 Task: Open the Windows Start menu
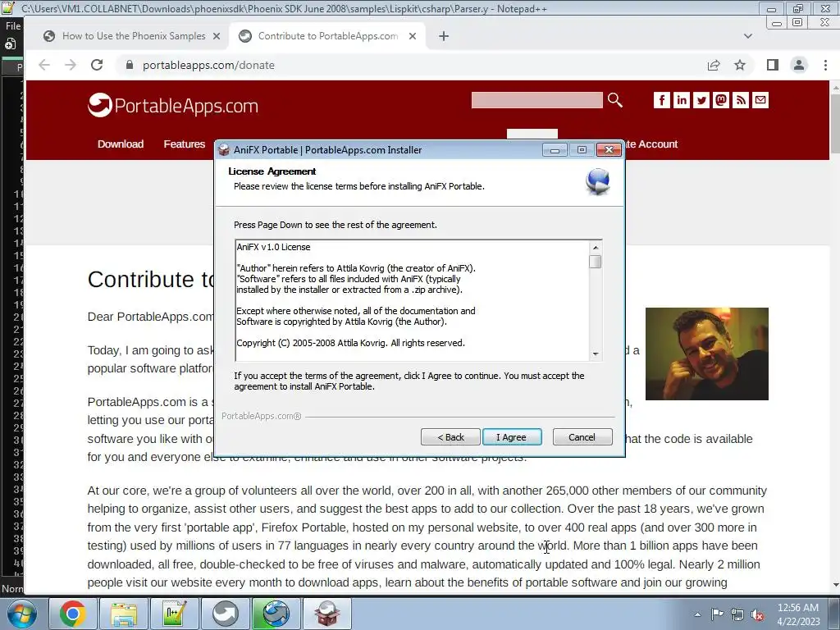pos(22,614)
